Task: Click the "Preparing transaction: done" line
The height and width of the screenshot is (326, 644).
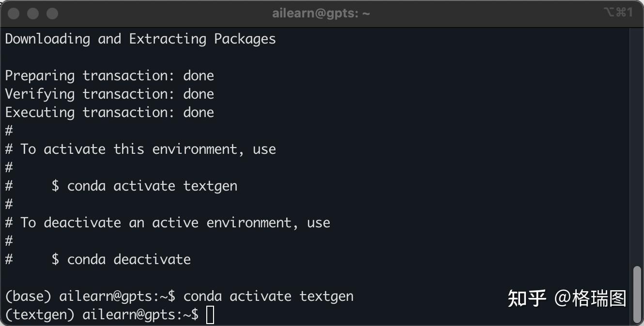Action: pyautogui.click(x=109, y=76)
